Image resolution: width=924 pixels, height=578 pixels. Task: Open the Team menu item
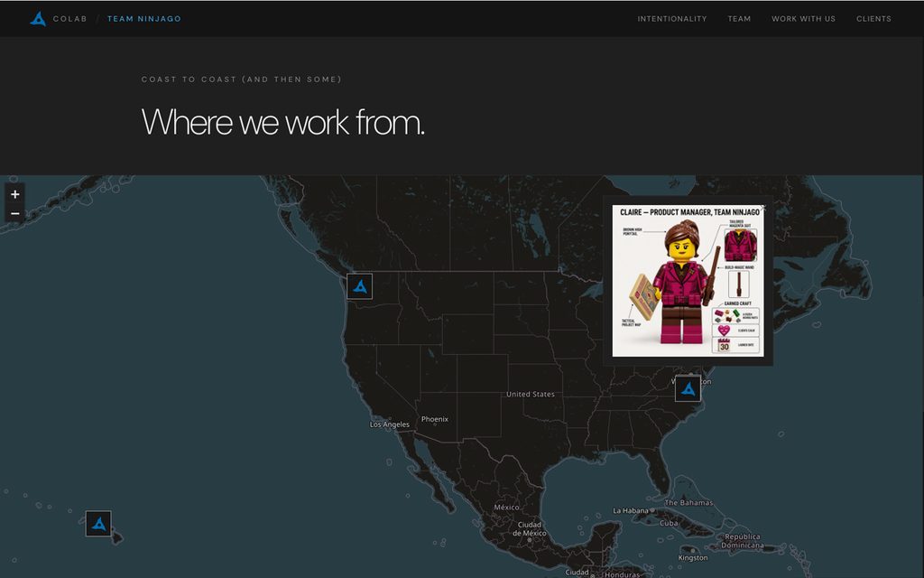point(739,19)
